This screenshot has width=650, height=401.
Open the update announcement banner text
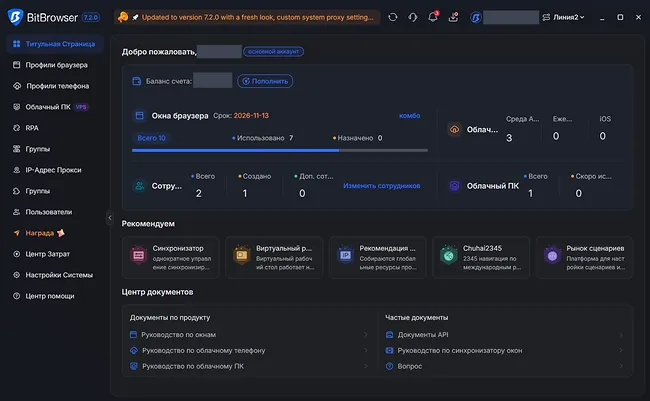click(257, 17)
